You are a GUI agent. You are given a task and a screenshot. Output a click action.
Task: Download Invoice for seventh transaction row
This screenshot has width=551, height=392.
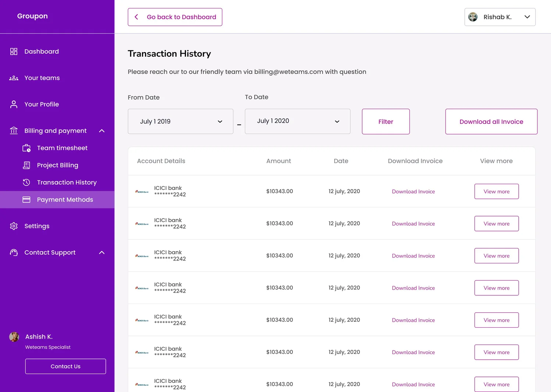[413, 384]
